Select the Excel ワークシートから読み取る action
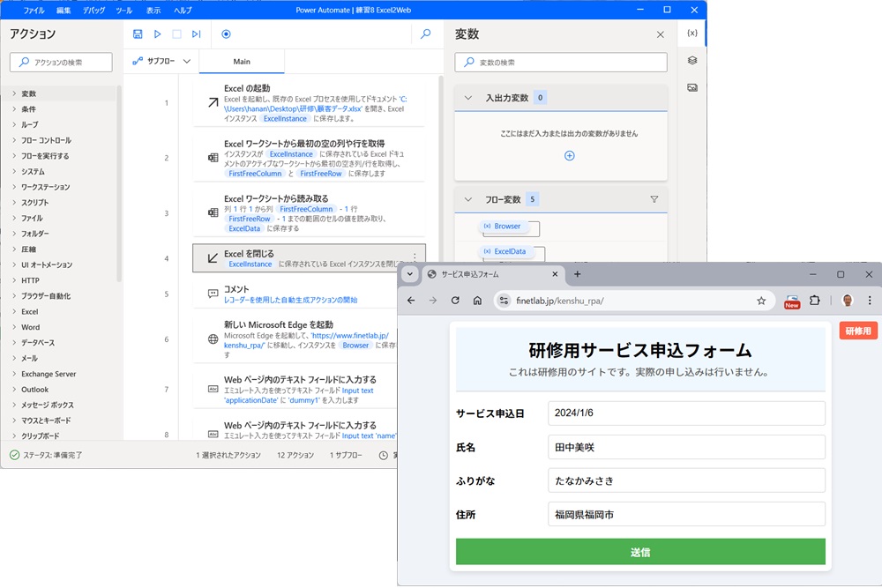 tap(309, 213)
